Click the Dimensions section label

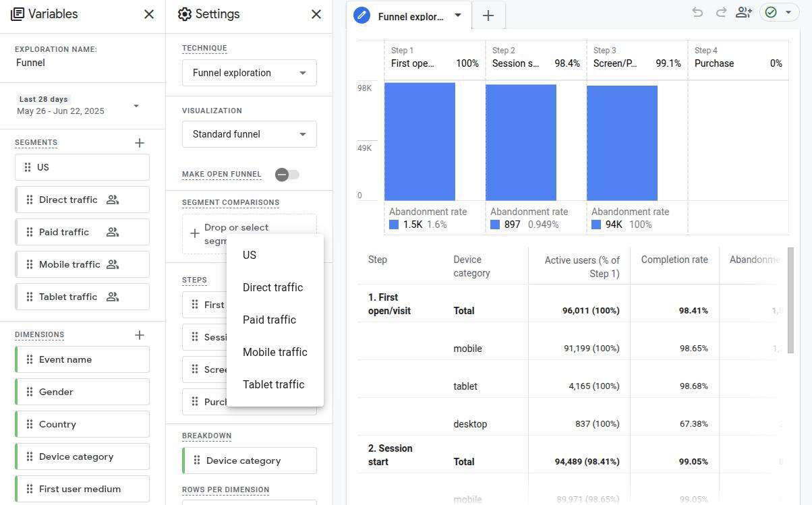tap(40, 335)
